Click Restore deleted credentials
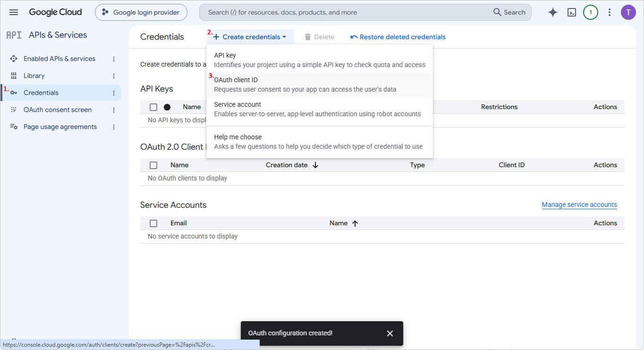 click(398, 37)
